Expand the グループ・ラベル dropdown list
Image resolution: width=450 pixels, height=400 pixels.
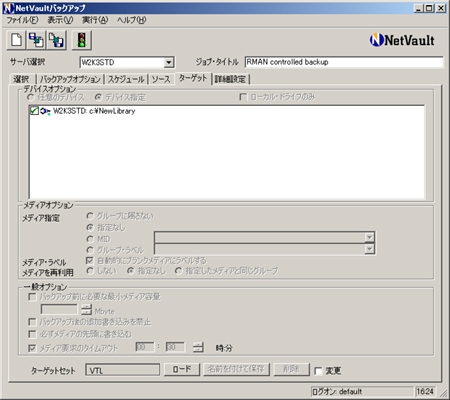click(369, 249)
